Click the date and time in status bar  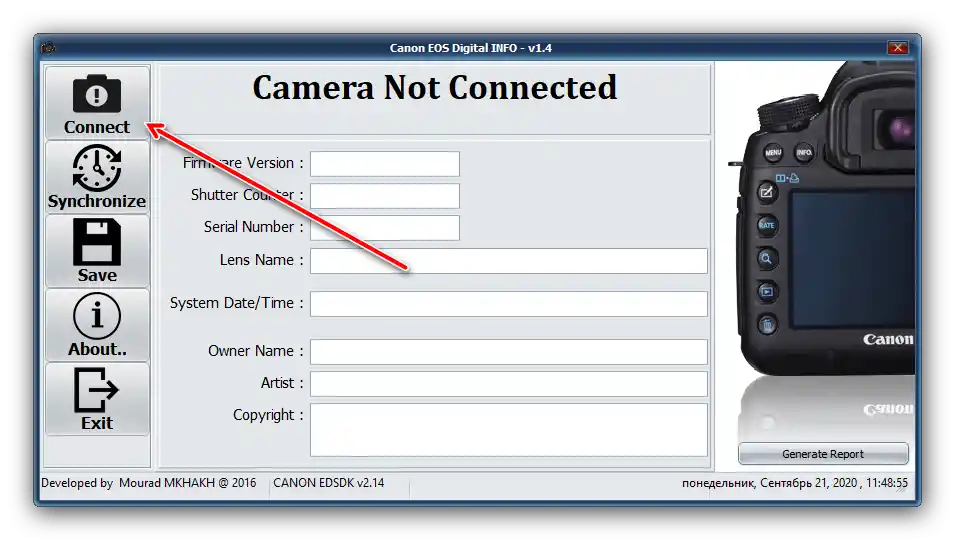pos(795,483)
